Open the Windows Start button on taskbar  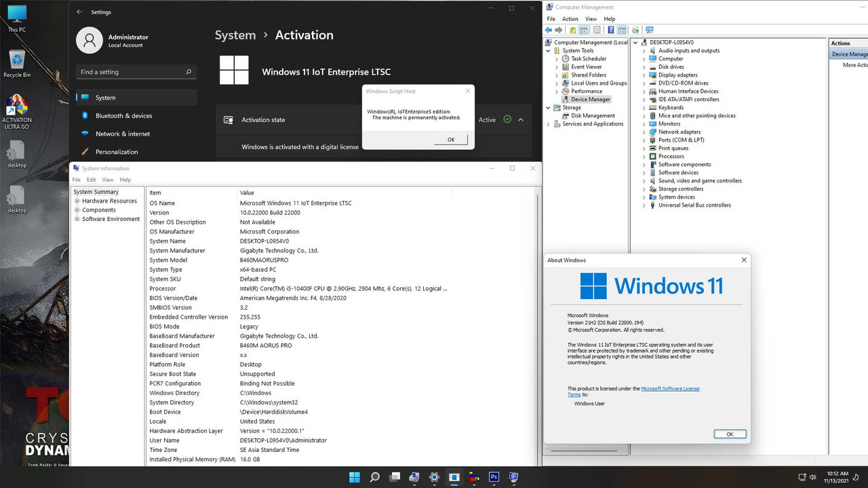click(x=355, y=477)
